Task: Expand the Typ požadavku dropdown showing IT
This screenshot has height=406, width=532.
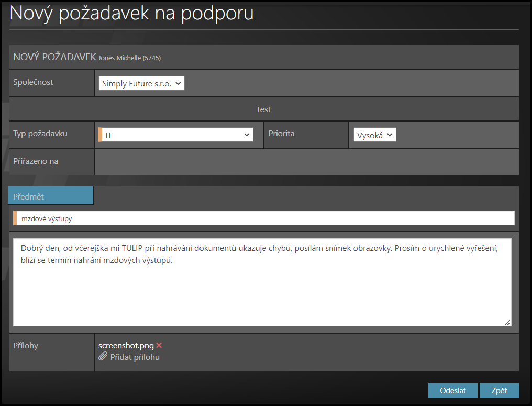Action: [x=175, y=135]
